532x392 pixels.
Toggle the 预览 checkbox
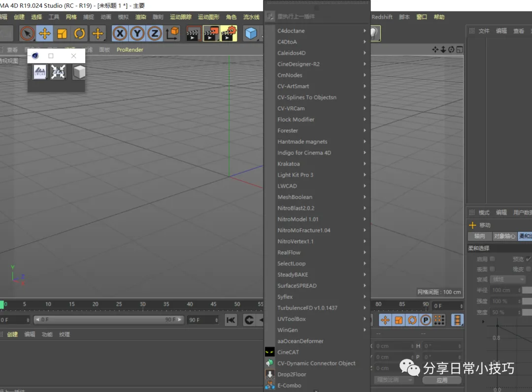529,259
